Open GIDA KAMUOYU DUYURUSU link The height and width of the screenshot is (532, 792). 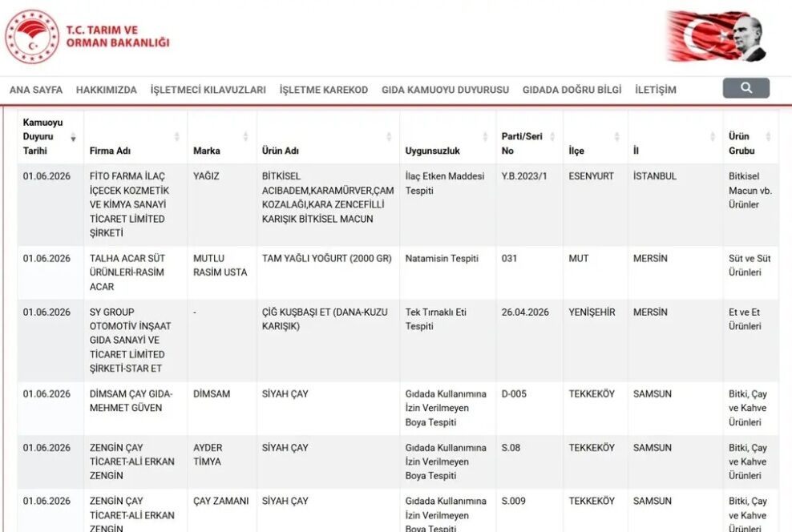click(445, 90)
